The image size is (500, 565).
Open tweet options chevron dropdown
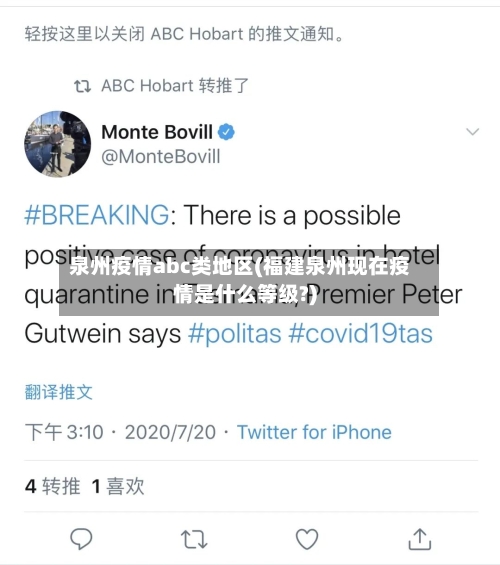(472, 132)
